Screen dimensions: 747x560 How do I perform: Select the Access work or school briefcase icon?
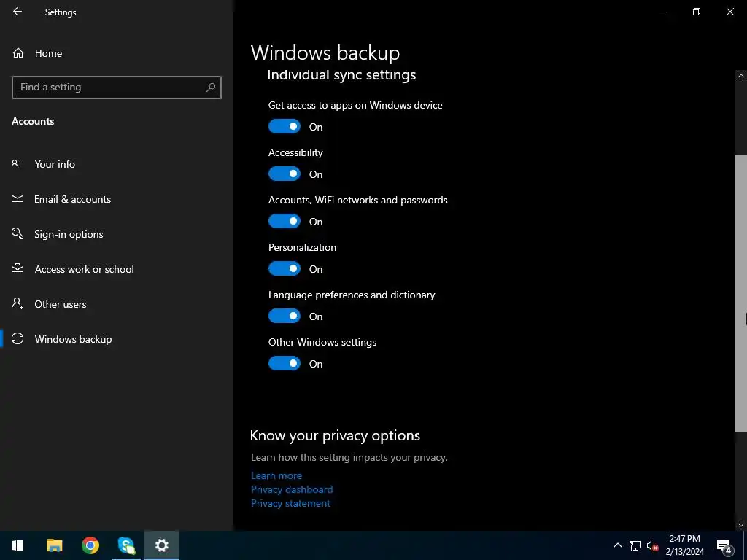coord(18,268)
